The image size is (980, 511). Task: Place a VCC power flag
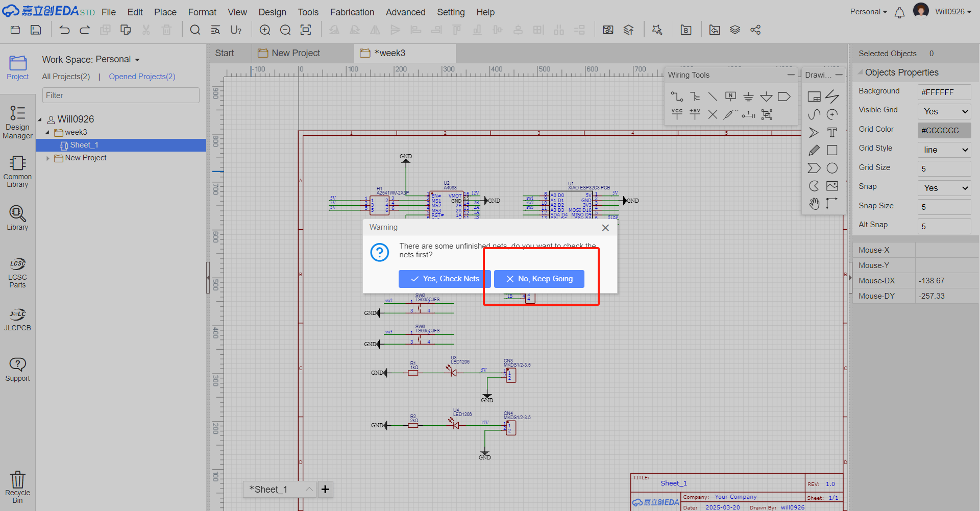[x=677, y=114]
